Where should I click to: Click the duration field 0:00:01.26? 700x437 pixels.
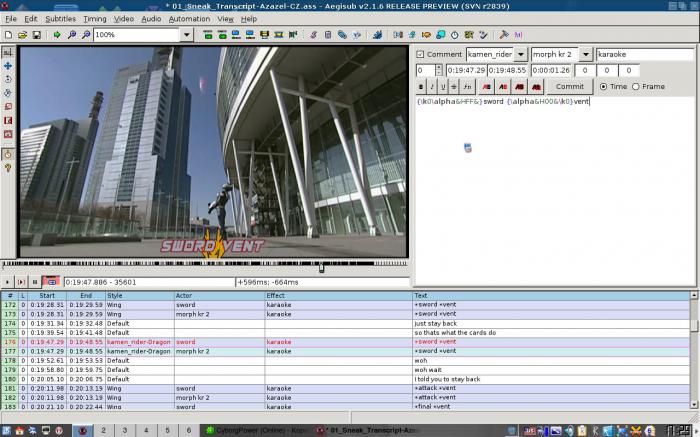point(551,70)
